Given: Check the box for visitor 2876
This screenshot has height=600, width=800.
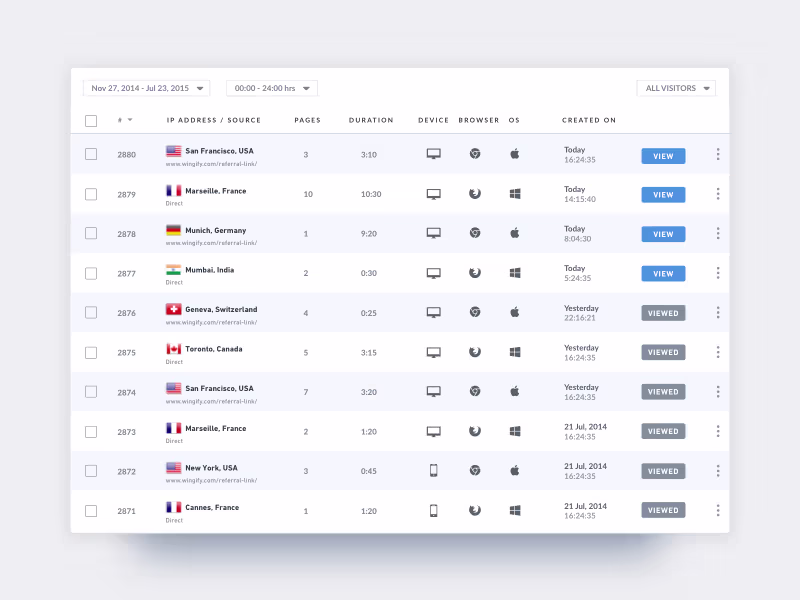Looking at the screenshot, I should (91, 312).
